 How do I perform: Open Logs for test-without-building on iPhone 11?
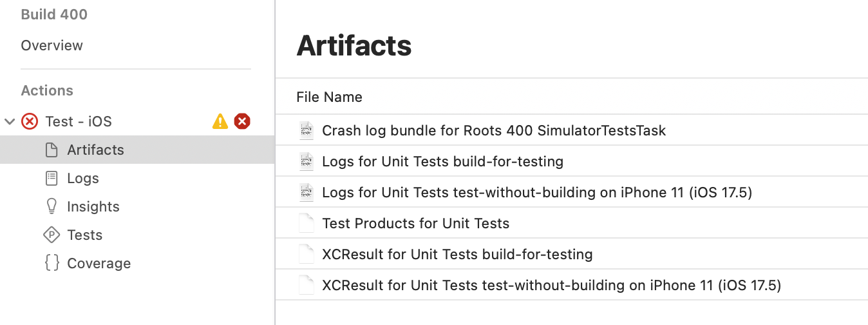537,192
